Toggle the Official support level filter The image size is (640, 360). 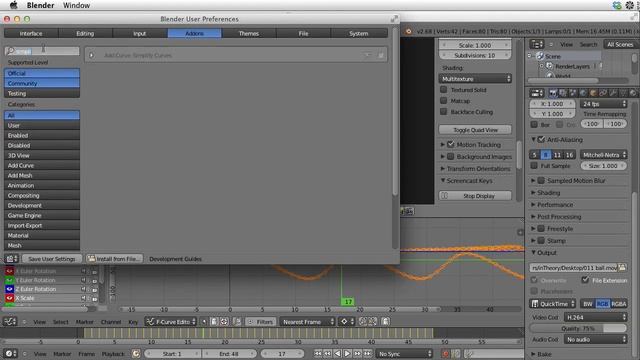pos(42,73)
